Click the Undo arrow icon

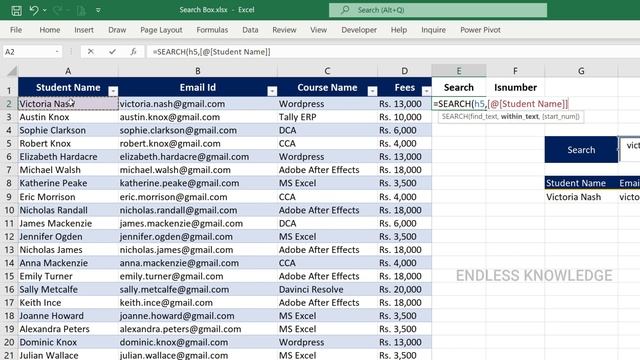(34, 10)
